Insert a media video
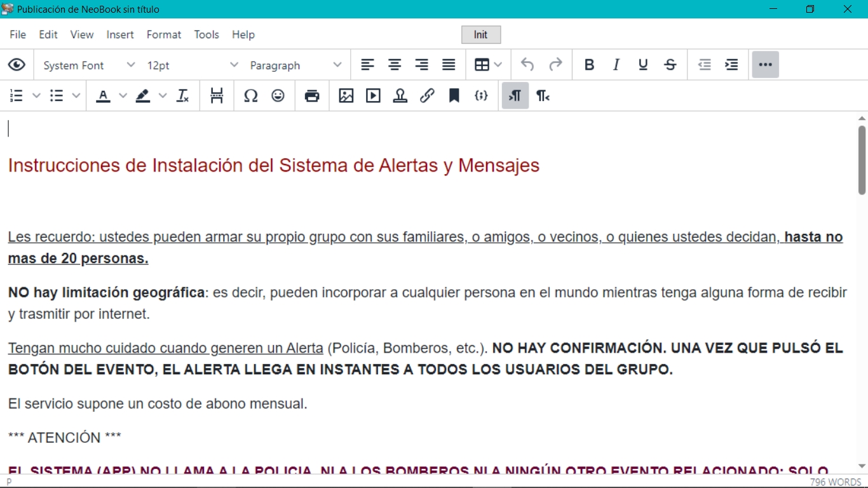This screenshot has width=868, height=488. [x=373, y=96]
